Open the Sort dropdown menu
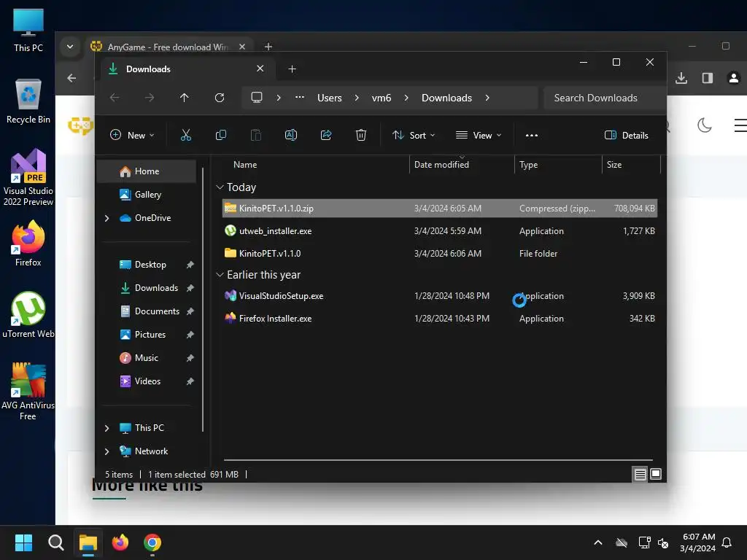Image resolution: width=747 pixels, height=560 pixels. pyautogui.click(x=414, y=135)
